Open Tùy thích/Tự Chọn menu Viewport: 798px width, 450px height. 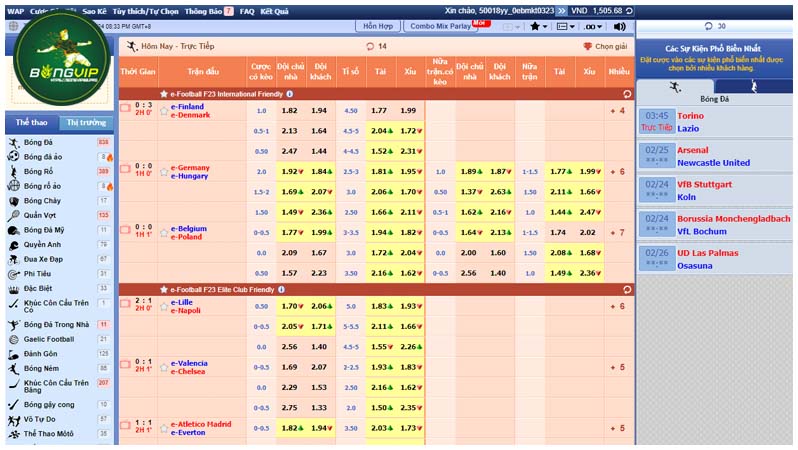point(145,11)
